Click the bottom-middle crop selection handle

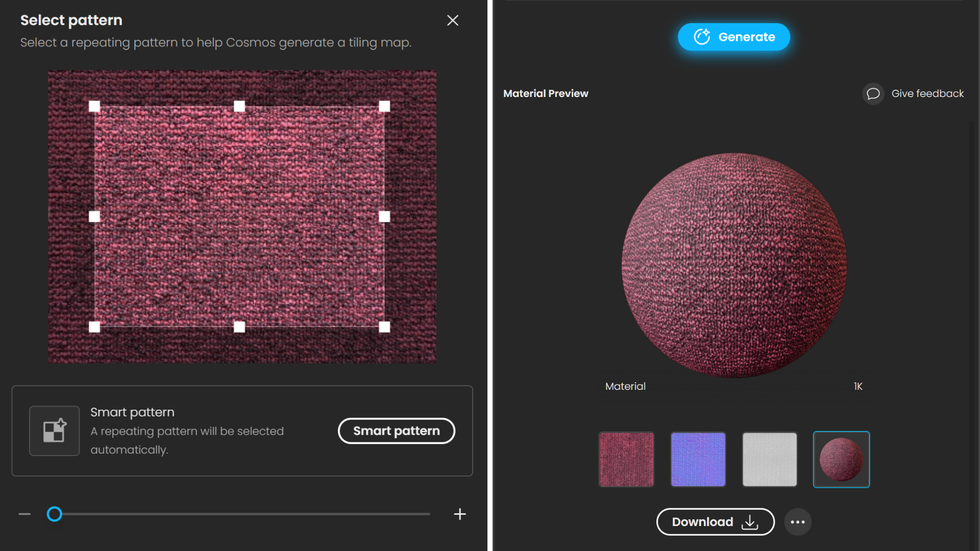click(x=239, y=327)
